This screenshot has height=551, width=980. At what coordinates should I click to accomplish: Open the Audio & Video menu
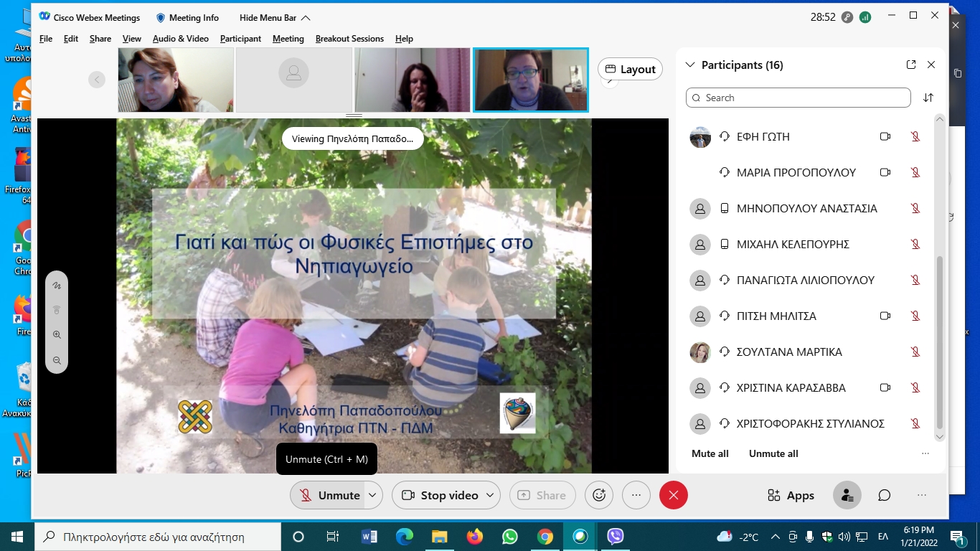pyautogui.click(x=180, y=39)
